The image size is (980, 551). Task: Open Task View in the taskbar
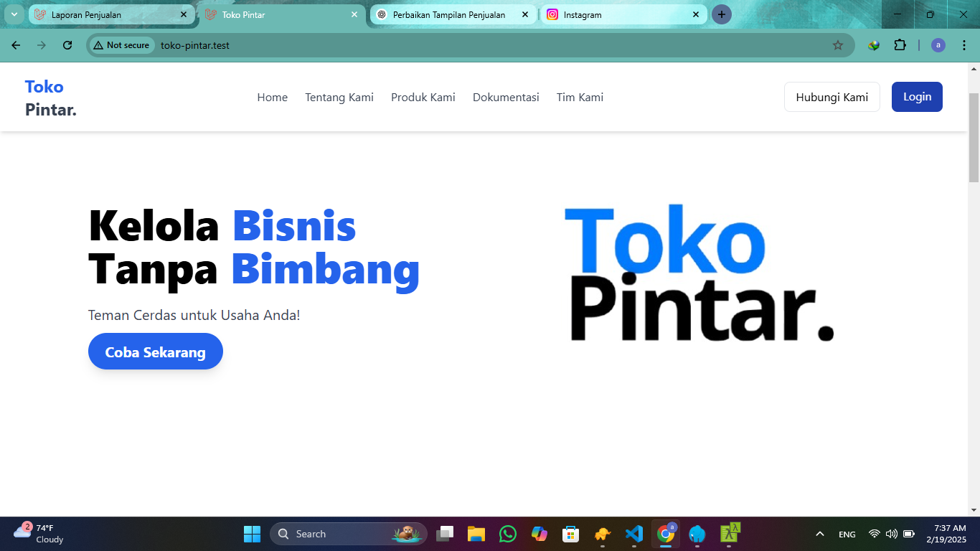coord(446,534)
